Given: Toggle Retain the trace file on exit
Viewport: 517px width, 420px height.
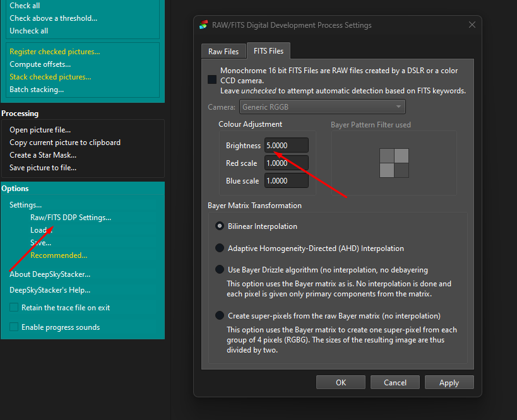Looking at the screenshot, I should [14, 307].
